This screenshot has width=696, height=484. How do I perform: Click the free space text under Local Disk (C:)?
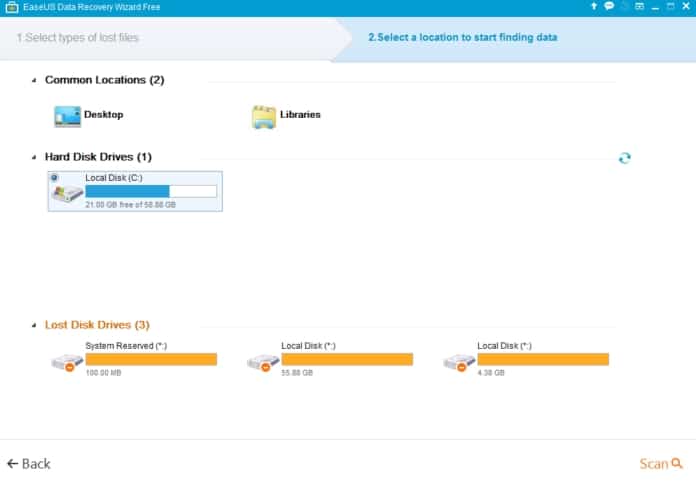pos(130,205)
